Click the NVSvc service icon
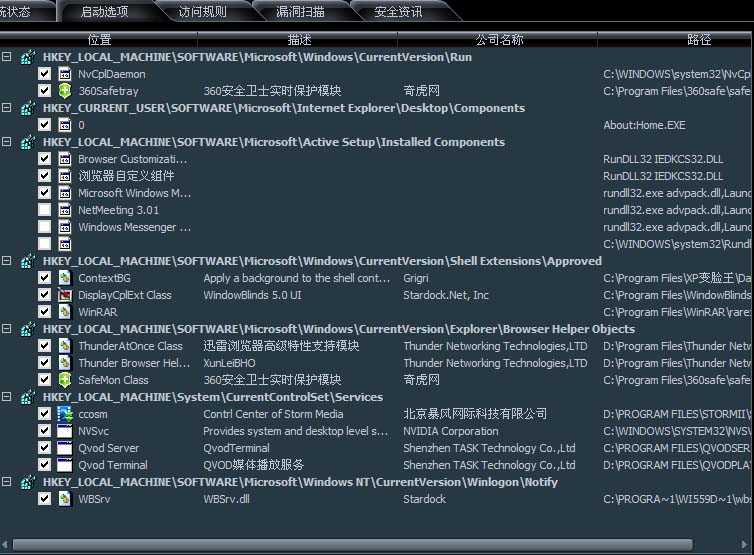This screenshot has width=754, height=555. pyautogui.click(x=64, y=431)
